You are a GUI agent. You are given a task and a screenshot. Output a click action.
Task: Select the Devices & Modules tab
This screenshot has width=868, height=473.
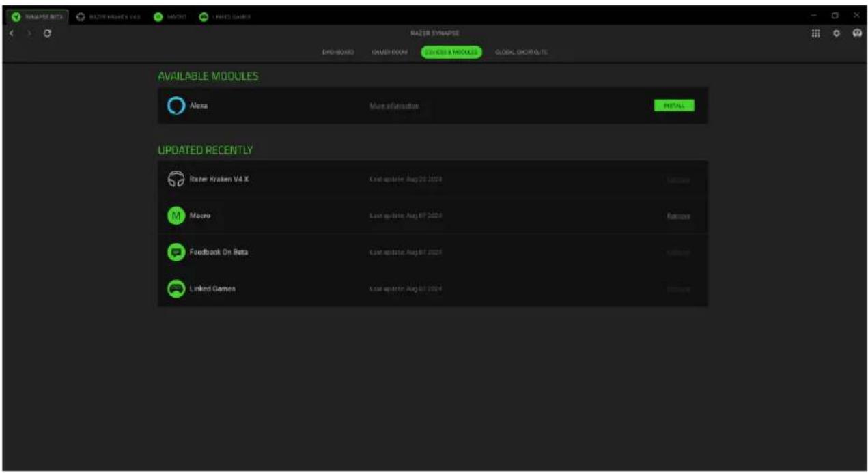click(x=451, y=52)
